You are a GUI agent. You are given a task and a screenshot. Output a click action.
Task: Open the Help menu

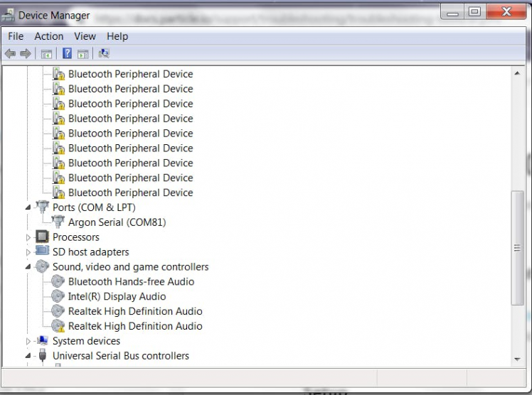click(x=117, y=36)
